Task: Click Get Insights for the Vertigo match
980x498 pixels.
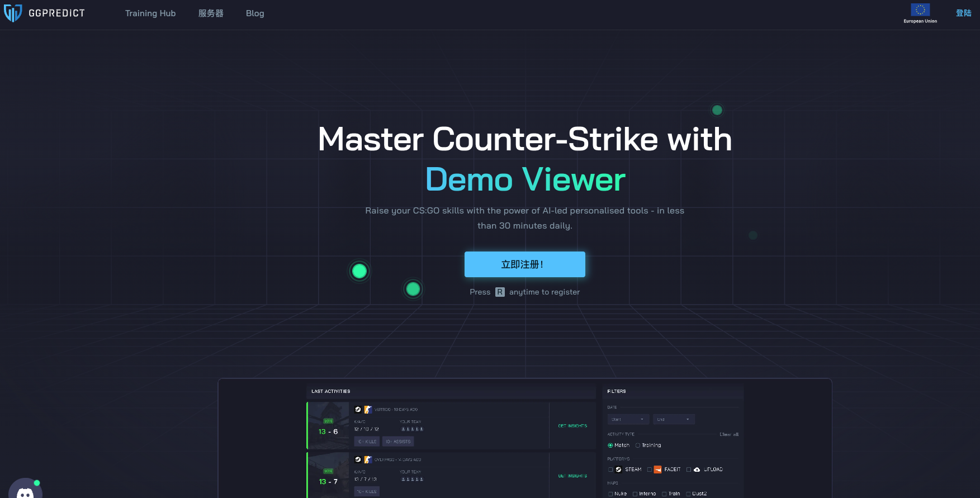Action: click(x=572, y=426)
